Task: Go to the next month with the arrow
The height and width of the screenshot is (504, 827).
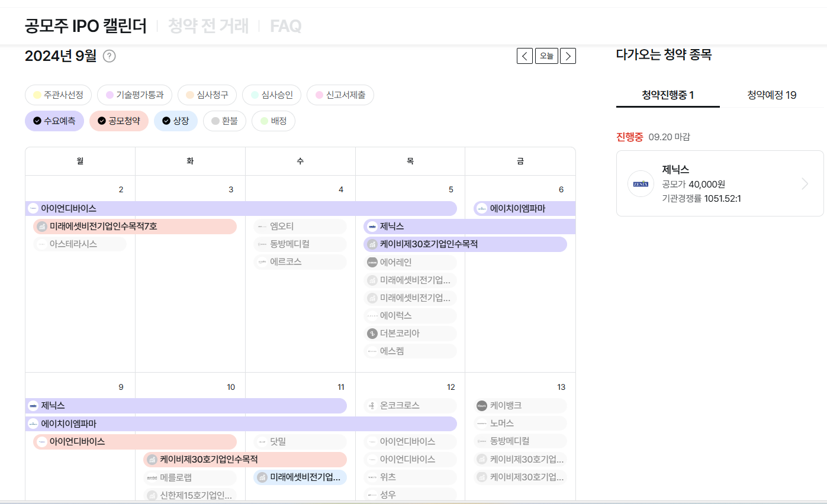Action: pyautogui.click(x=567, y=56)
